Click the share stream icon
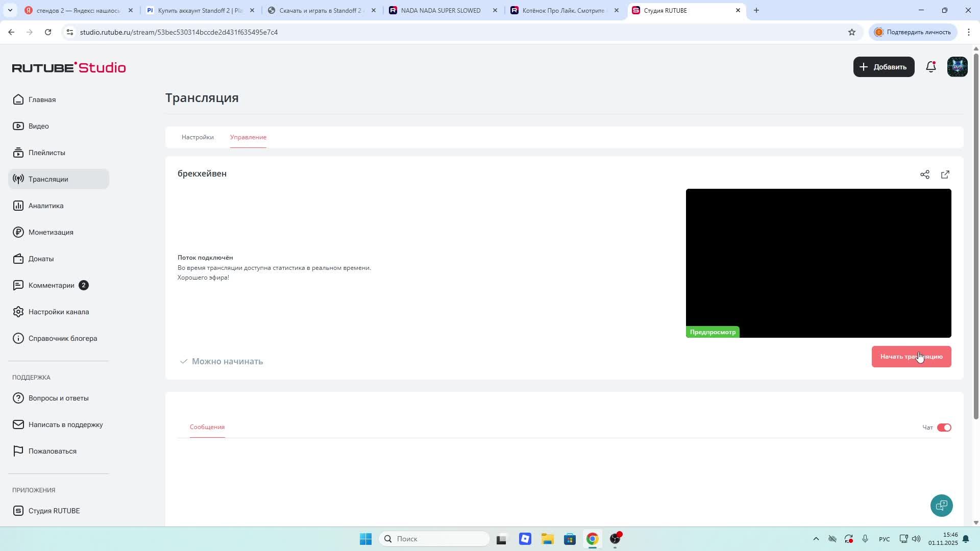 pyautogui.click(x=924, y=174)
